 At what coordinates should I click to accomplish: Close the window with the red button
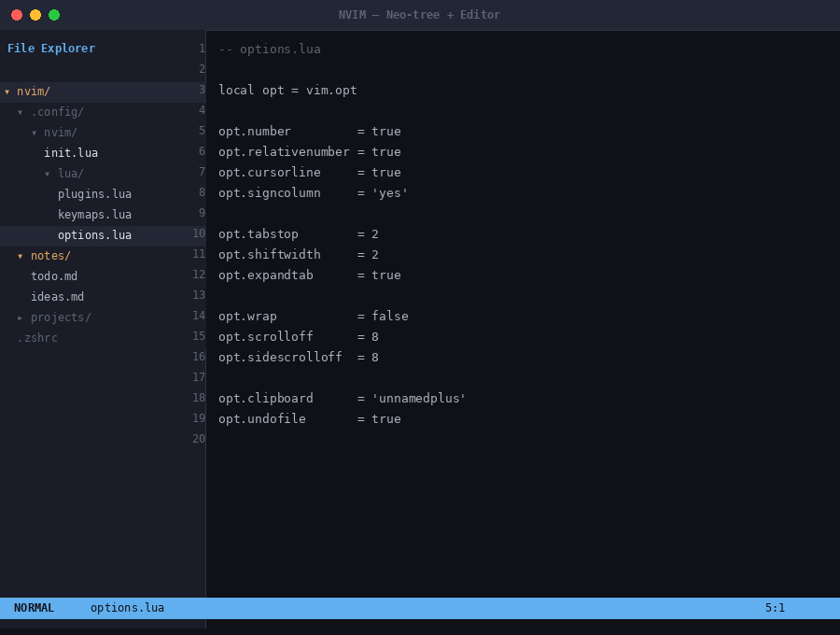17,15
